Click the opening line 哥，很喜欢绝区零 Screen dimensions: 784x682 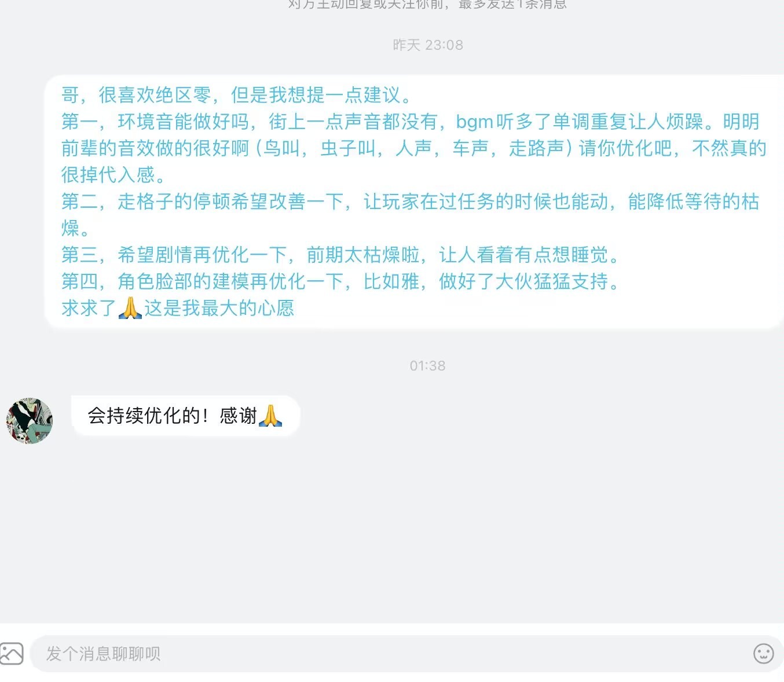(x=237, y=95)
